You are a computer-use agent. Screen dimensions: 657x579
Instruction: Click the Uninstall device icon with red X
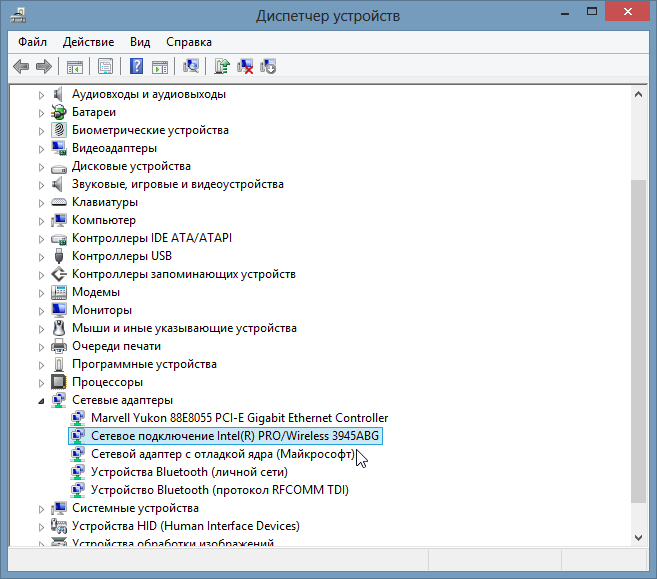245,66
